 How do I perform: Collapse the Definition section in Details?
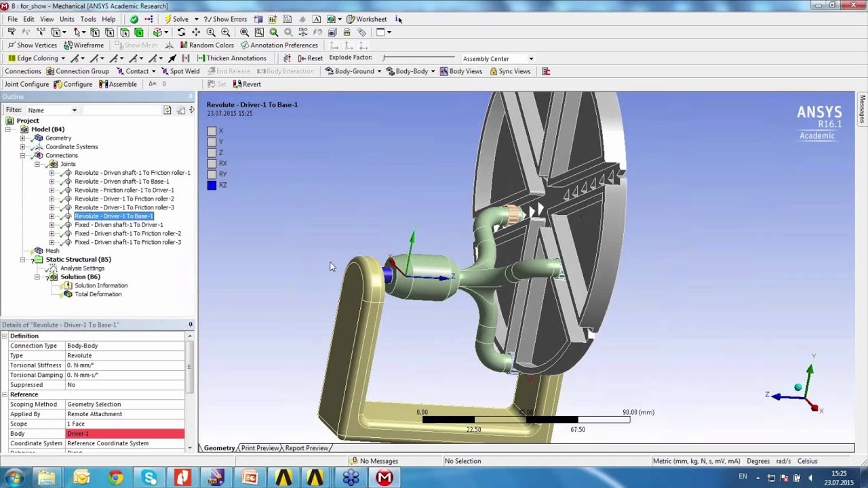click(5, 336)
